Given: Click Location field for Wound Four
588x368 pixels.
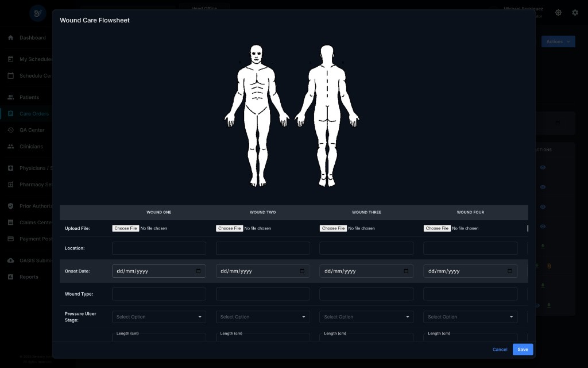Looking at the screenshot, I should [470, 248].
